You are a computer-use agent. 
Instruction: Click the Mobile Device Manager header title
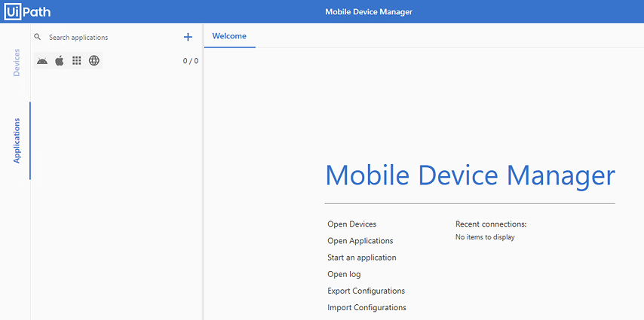[x=369, y=12]
